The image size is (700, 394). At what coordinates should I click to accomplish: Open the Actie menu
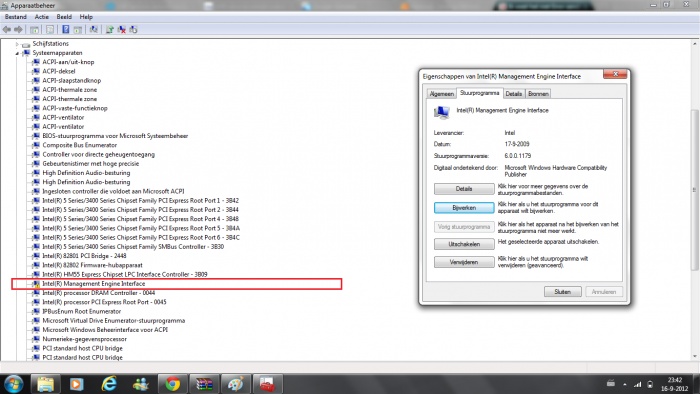(42, 17)
